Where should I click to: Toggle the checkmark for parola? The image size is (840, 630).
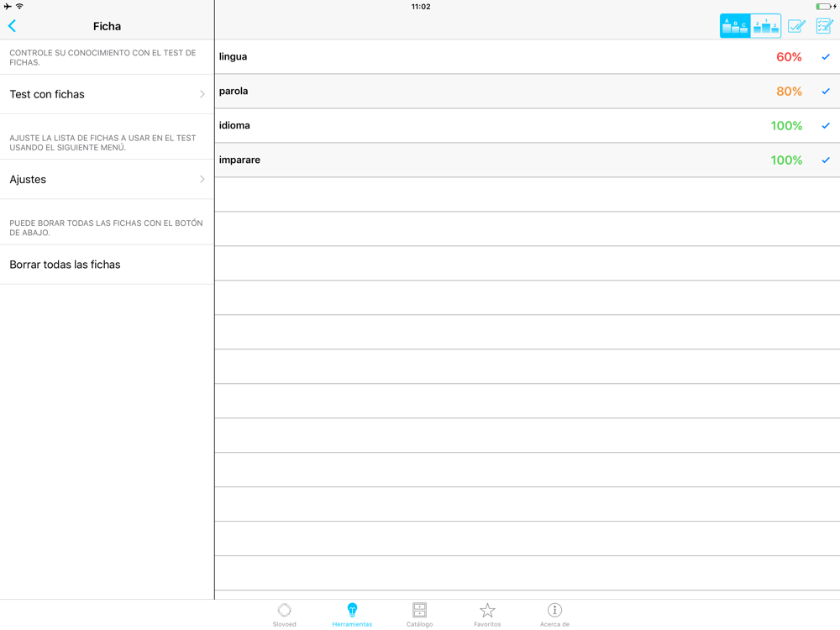tap(826, 91)
